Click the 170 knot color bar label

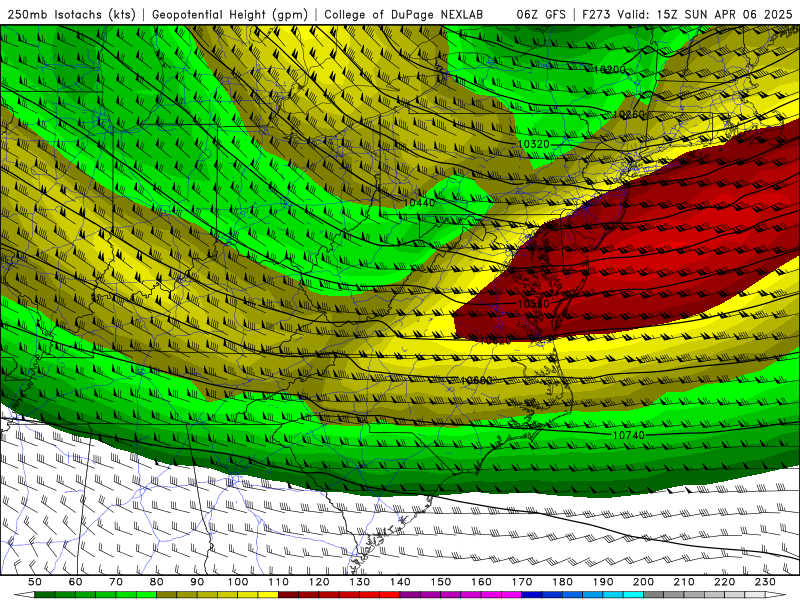522,582
